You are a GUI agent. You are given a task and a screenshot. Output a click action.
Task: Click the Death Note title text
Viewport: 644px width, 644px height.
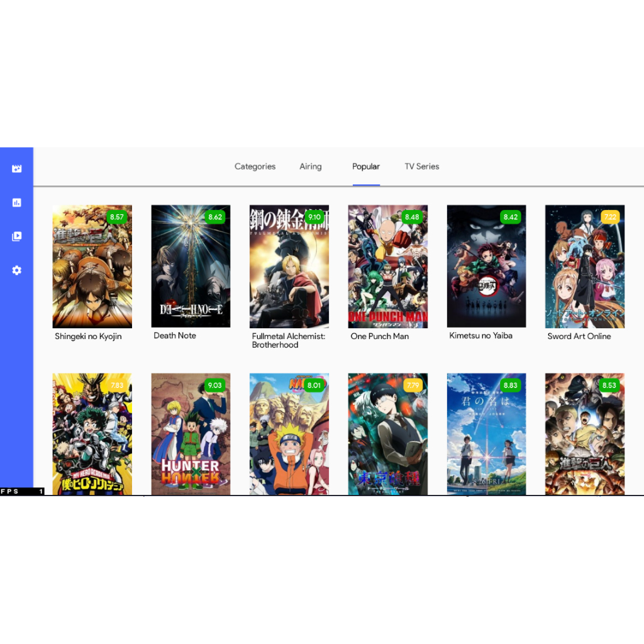click(x=175, y=336)
